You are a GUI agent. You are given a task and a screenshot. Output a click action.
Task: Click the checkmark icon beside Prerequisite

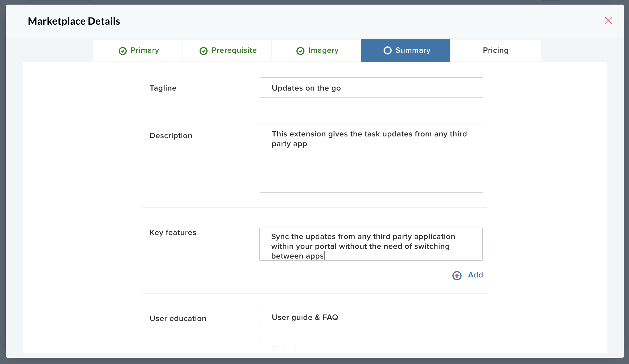204,51
